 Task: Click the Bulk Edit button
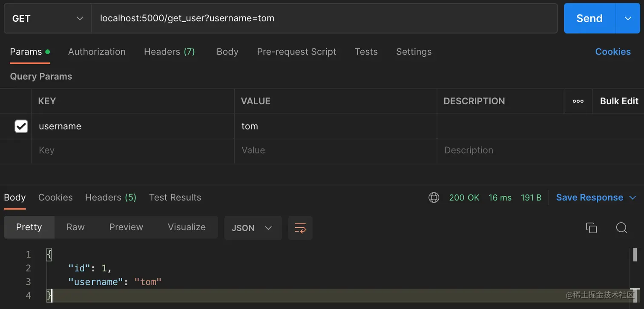point(619,101)
